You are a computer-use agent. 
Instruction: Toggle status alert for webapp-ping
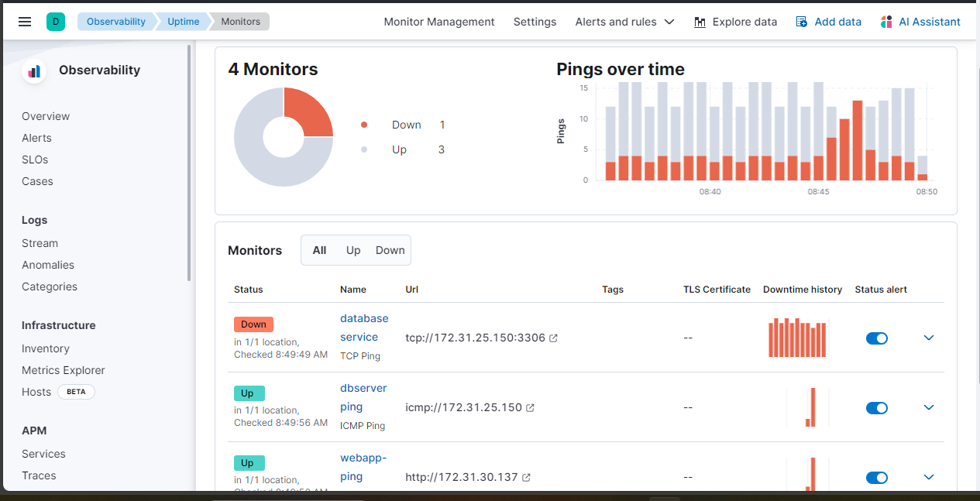(877, 478)
